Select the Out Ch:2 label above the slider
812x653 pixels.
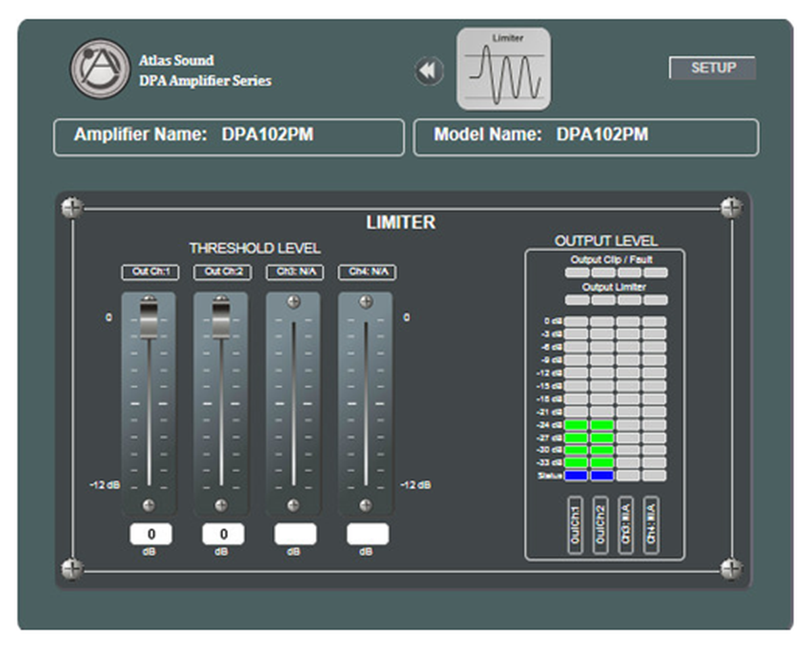tap(221, 273)
